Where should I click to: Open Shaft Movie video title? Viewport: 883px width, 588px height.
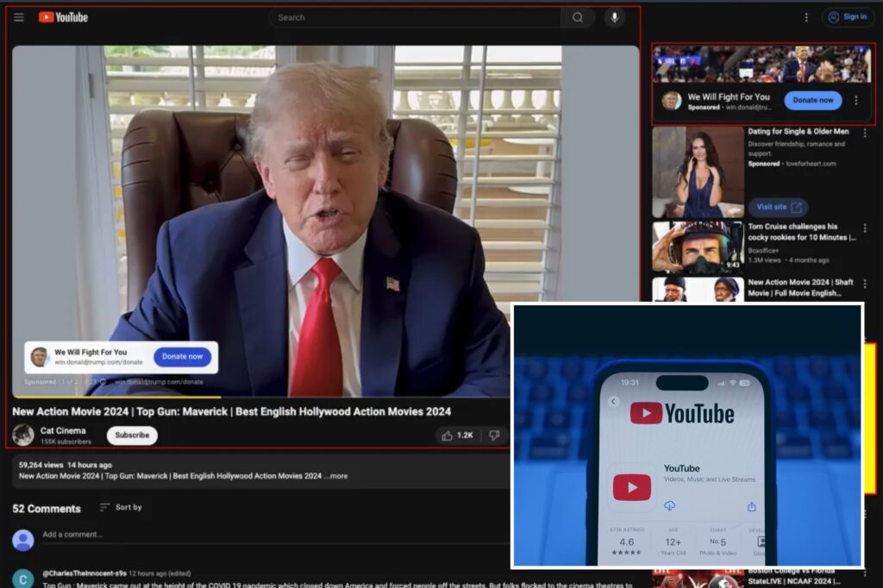[x=800, y=287]
